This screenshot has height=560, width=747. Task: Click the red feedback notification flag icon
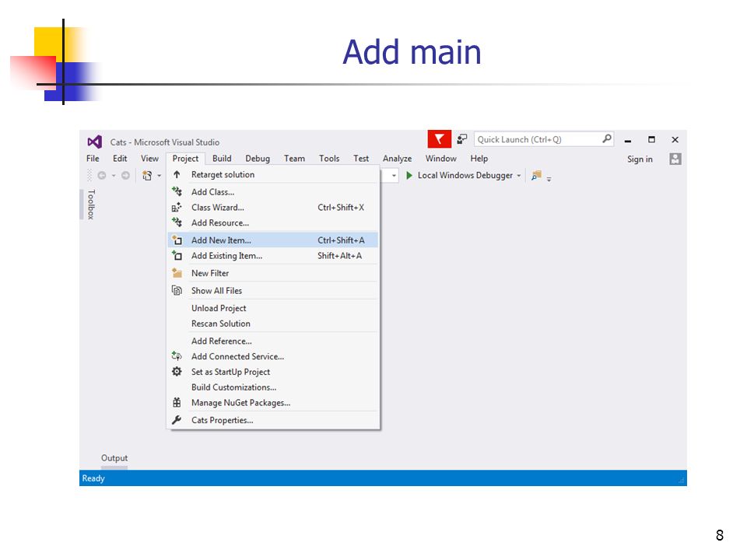point(439,139)
